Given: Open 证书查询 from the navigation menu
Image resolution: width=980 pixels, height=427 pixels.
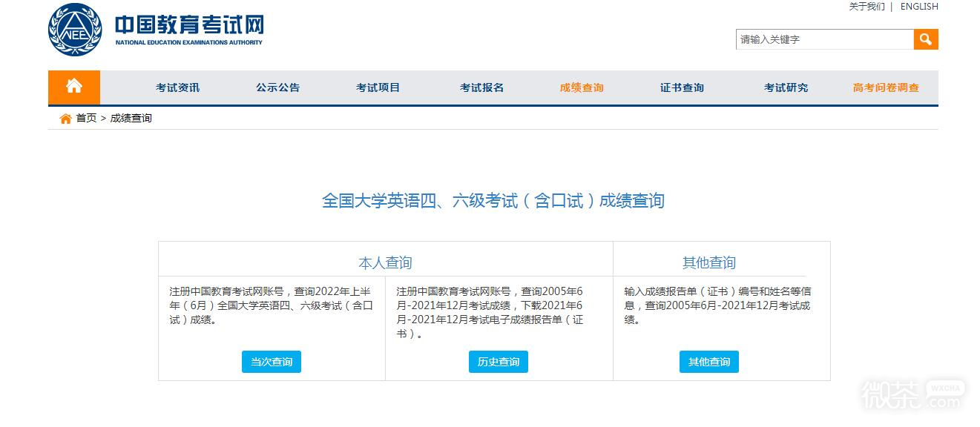Looking at the screenshot, I should [681, 87].
